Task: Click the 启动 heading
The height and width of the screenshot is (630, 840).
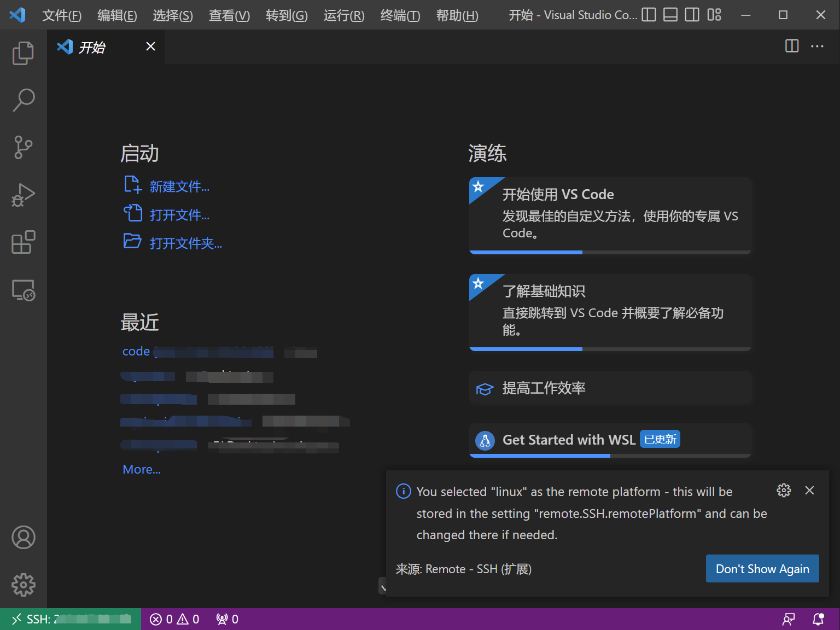Action: (139, 153)
